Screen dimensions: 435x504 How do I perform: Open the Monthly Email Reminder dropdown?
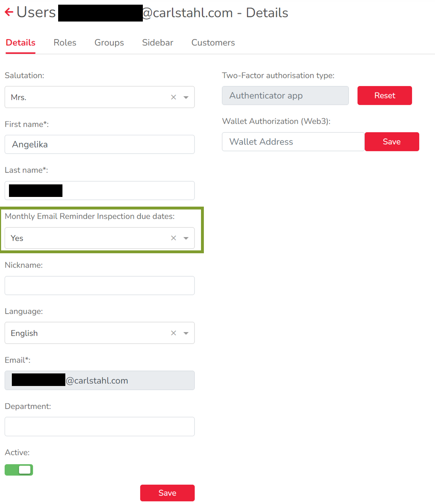tap(186, 238)
